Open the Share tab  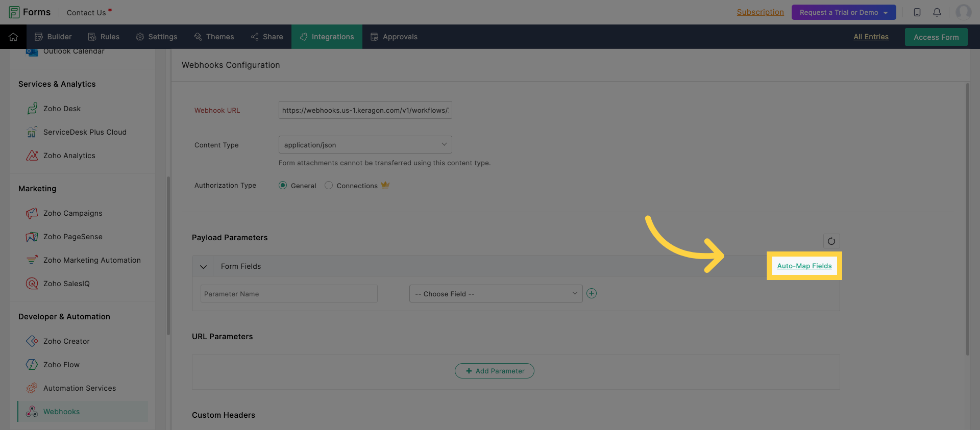267,37
